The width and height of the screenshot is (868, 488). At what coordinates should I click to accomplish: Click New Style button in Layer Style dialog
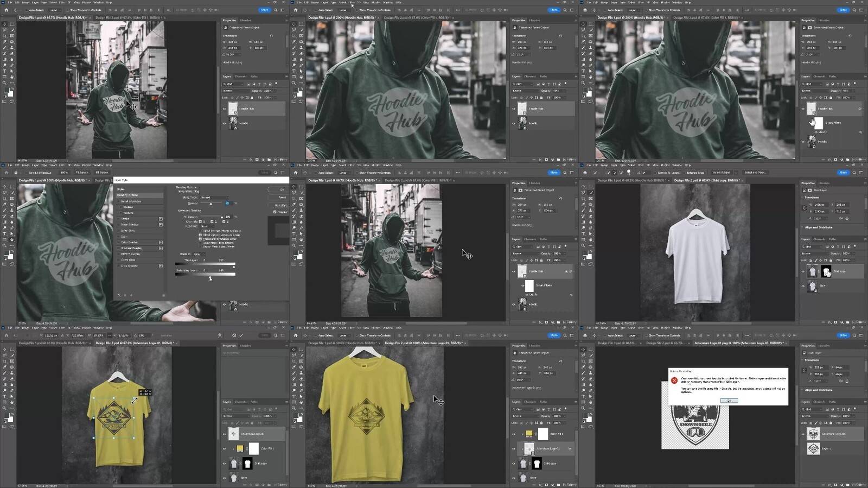click(x=280, y=205)
